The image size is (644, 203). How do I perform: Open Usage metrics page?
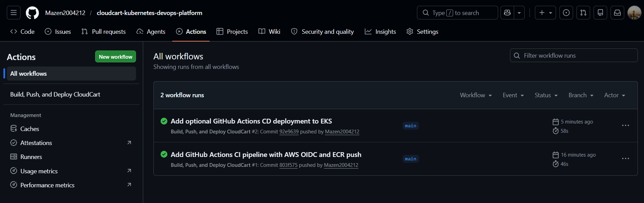point(71,171)
